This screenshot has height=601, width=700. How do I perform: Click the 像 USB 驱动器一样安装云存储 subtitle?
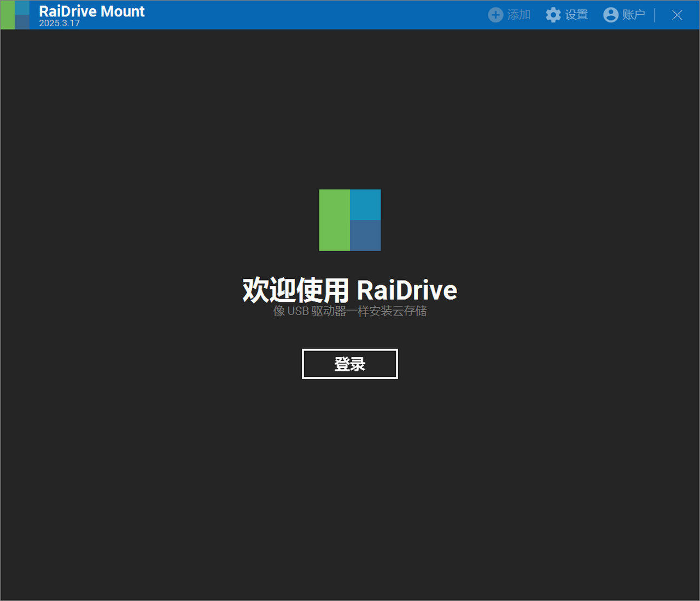point(350,311)
